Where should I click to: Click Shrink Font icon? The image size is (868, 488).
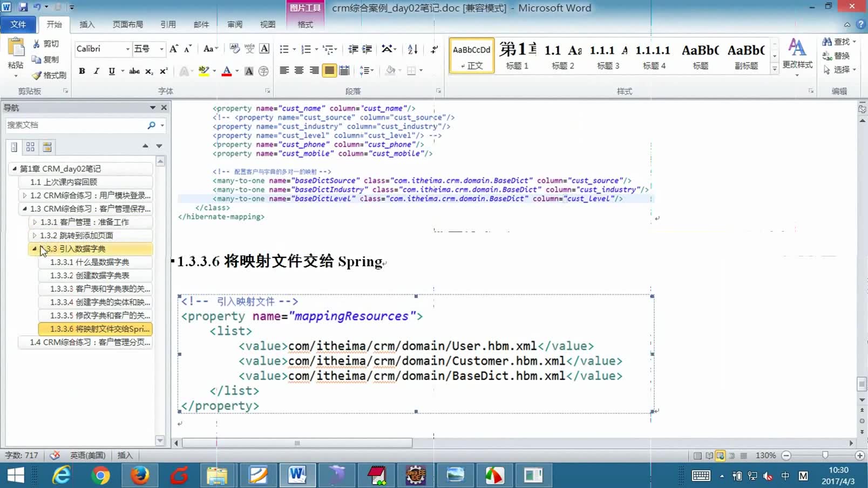188,49
